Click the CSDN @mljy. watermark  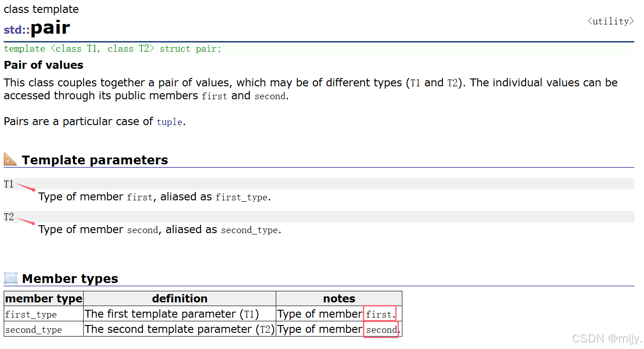[606, 339]
